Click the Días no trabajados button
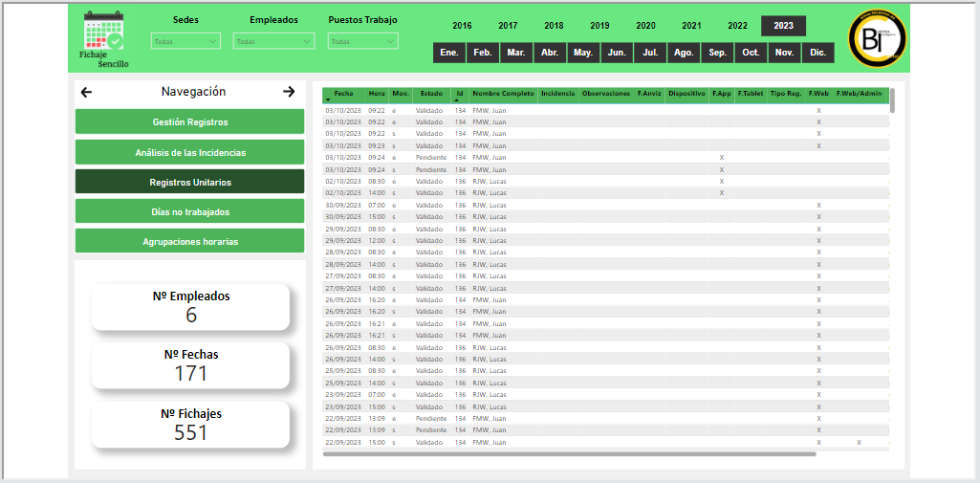This screenshot has height=483, width=980. pos(189,211)
